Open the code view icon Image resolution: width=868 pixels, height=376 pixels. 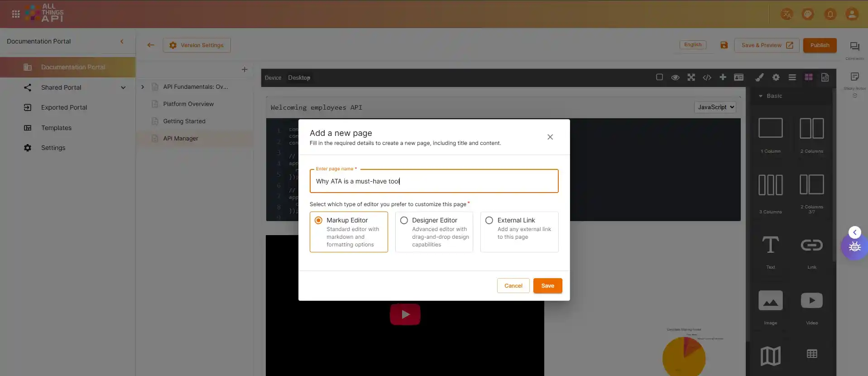[x=707, y=77]
